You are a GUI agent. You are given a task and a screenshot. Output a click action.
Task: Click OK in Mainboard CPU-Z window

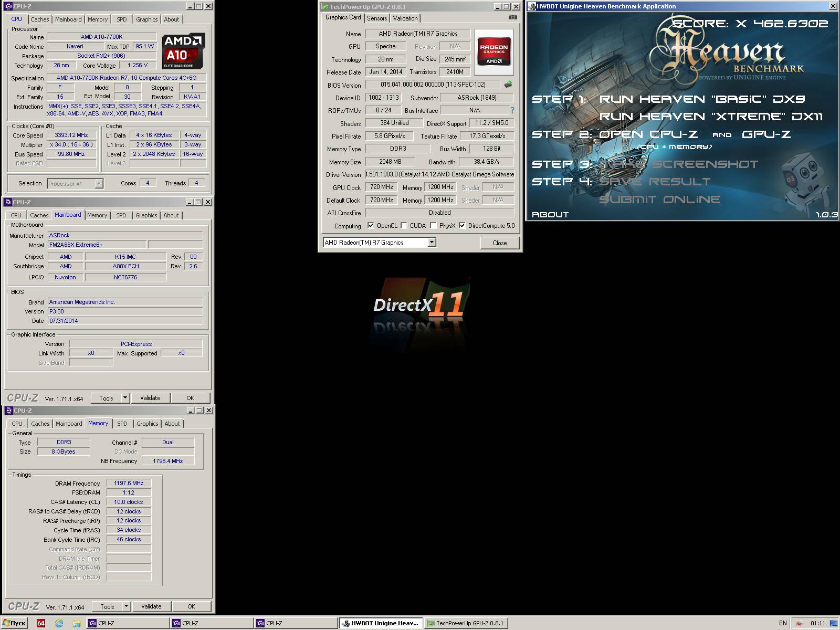(190, 398)
